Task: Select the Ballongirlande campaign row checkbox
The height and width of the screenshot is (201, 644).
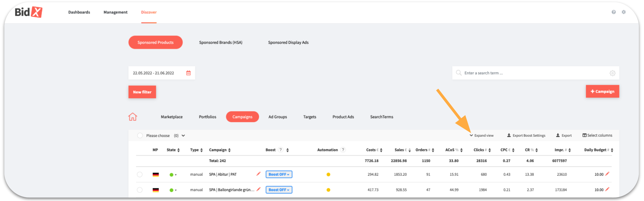Action: pos(140,190)
